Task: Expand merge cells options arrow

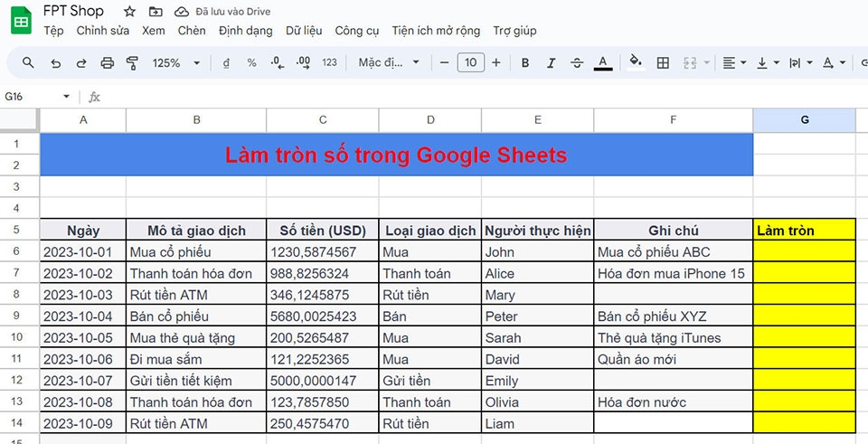Action: point(706,63)
